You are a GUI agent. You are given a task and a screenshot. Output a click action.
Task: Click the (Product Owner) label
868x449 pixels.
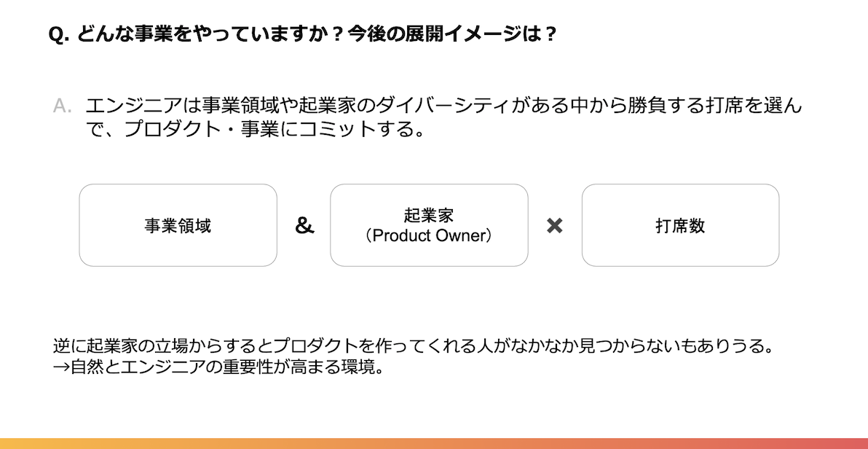pyautogui.click(x=429, y=236)
